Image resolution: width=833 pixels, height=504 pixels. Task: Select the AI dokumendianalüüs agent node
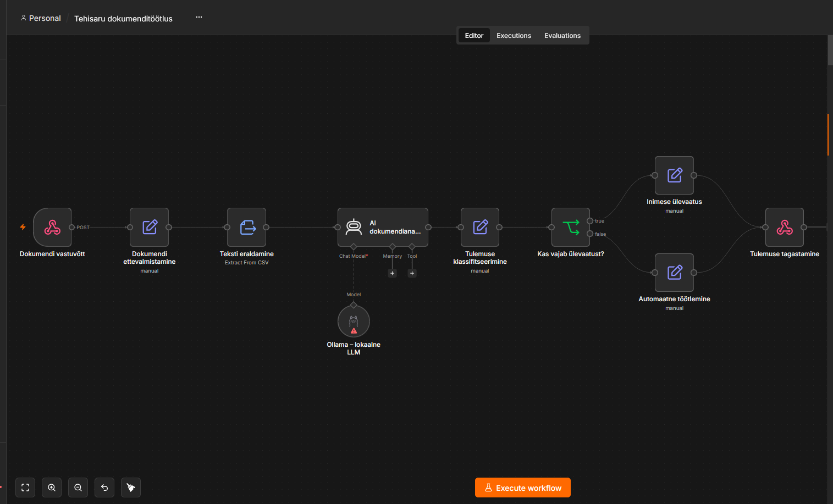point(383,227)
